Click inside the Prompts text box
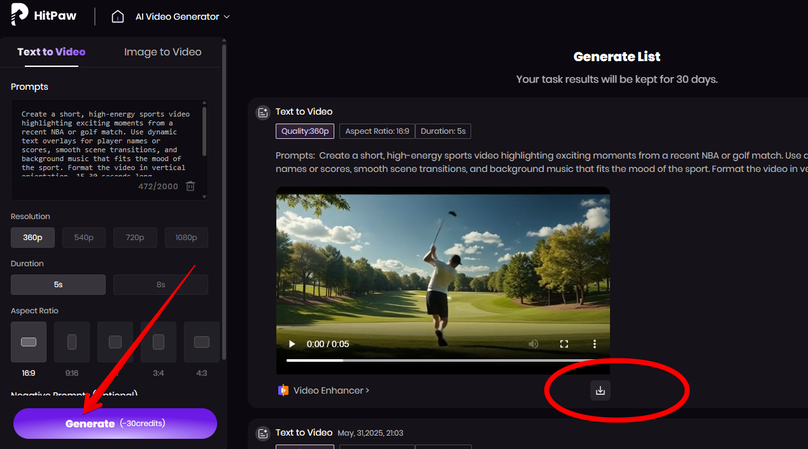 pyautogui.click(x=105, y=138)
